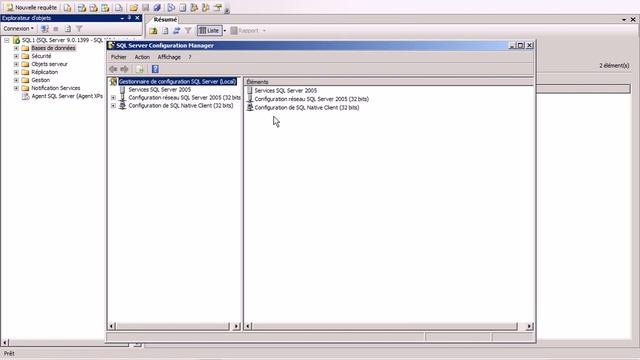640x360 pixels.
Task: Open the Connexion dropdown in Explorateur d'objets
Action: [18, 29]
